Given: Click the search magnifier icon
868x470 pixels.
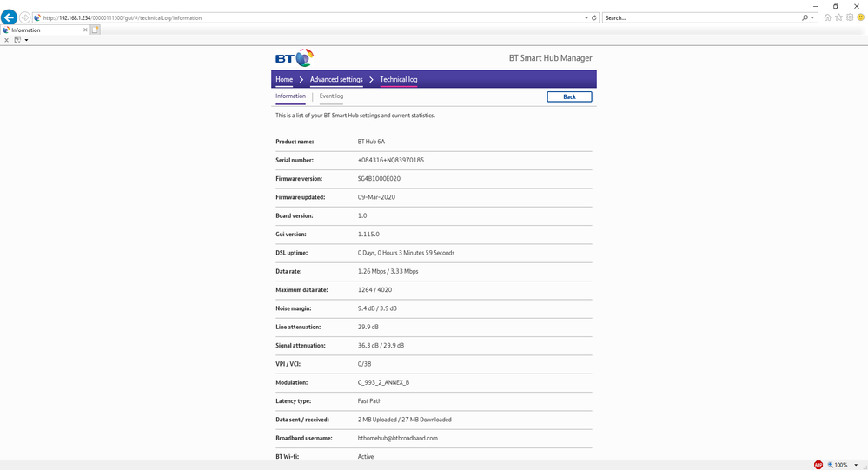Looking at the screenshot, I should [805, 17].
